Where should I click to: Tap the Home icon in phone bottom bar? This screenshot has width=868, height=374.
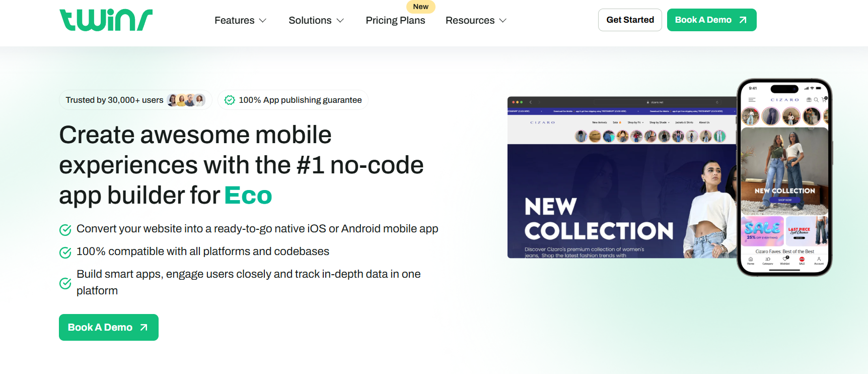[751, 259]
